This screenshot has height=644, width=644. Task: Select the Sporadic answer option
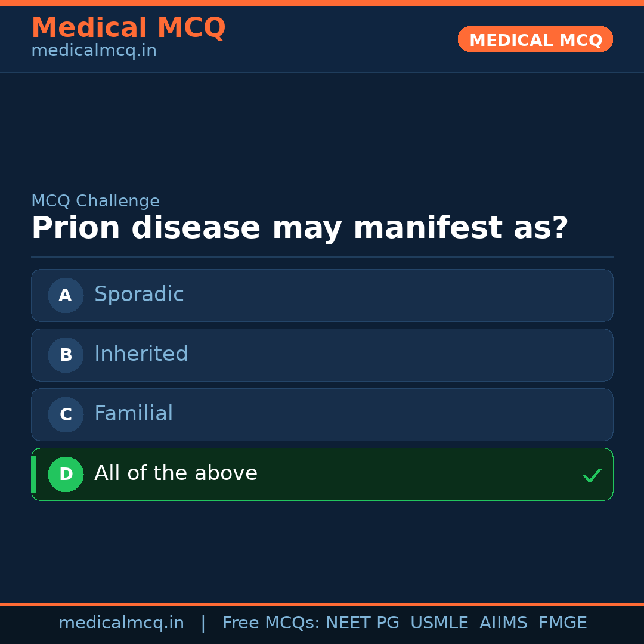tap(322, 295)
